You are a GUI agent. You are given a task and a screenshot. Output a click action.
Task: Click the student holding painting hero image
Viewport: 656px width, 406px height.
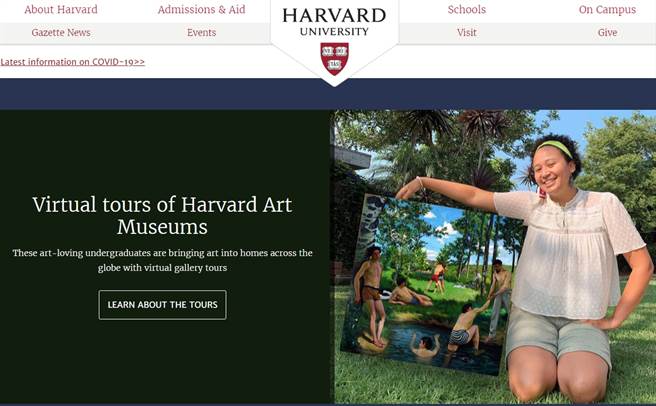tap(495, 257)
